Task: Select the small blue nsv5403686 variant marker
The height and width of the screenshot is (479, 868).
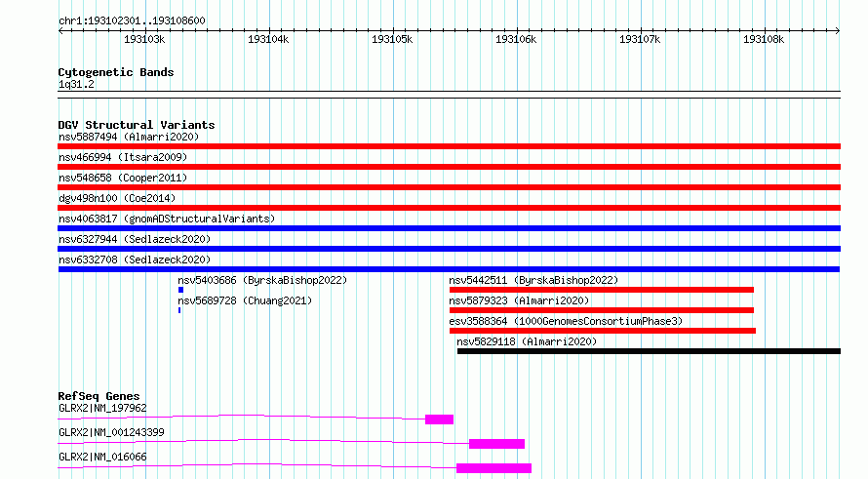Action: (180, 290)
